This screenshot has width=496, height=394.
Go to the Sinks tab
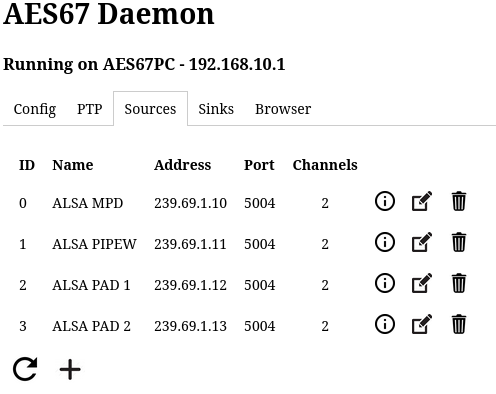tap(216, 109)
